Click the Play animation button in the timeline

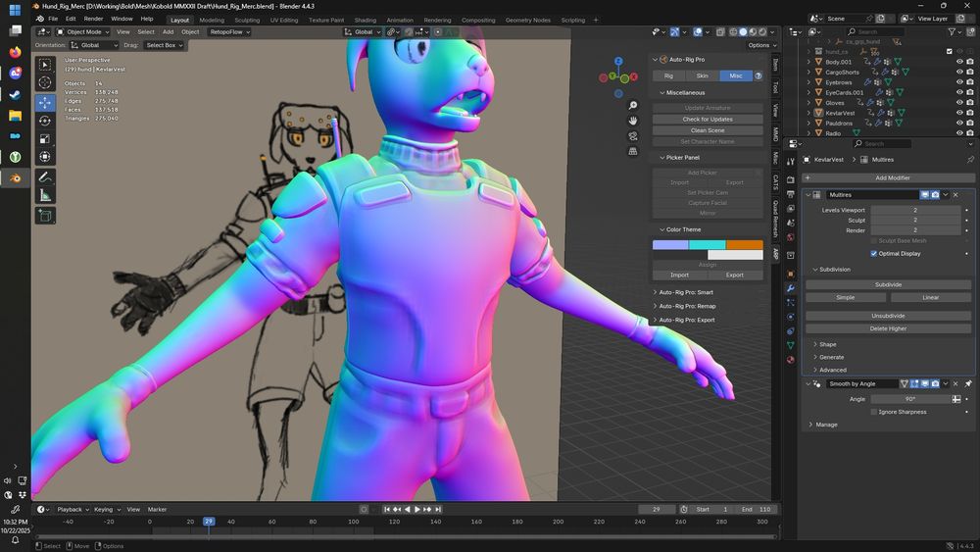click(417, 509)
